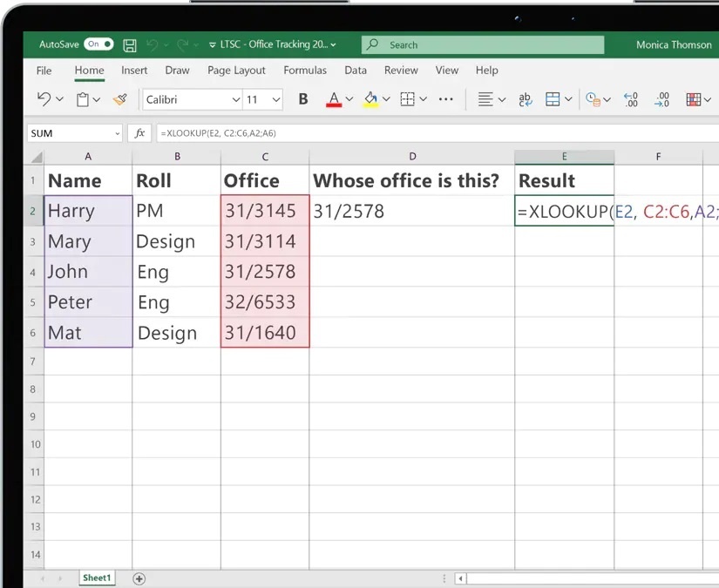Click the Insert Function (fx) icon
The width and height of the screenshot is (719, 588).
[139, 132]
